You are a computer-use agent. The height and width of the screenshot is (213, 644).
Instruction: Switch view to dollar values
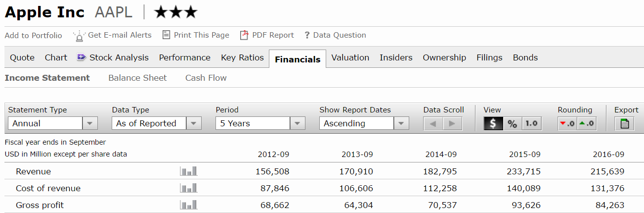[x=493, y=123]
